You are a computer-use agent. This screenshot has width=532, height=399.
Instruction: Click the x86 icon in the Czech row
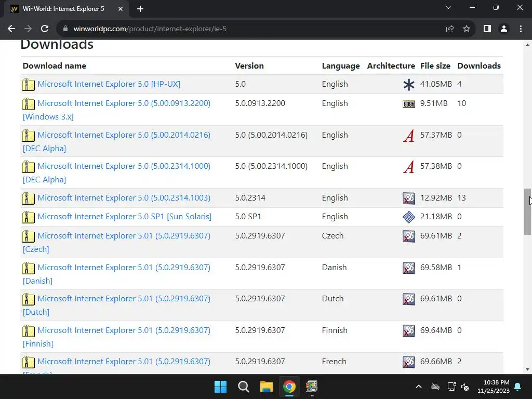click(409, 236)
